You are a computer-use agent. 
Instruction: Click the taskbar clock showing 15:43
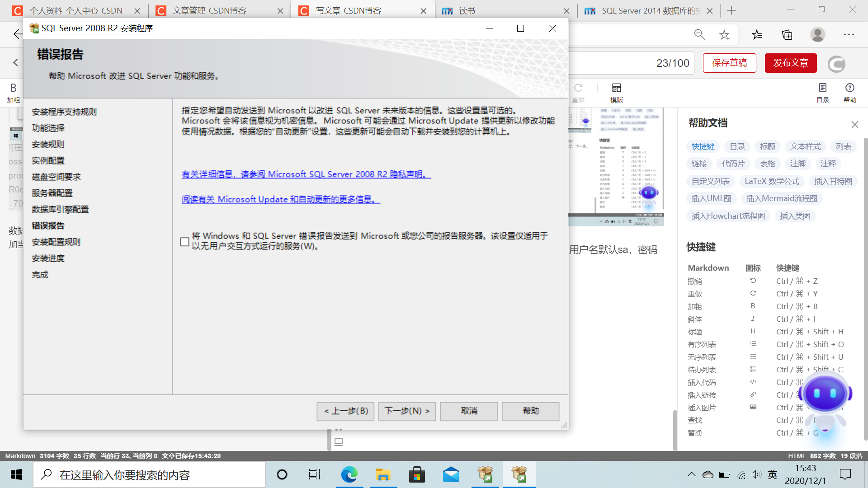pyautogui.click(x=806, y=475)
